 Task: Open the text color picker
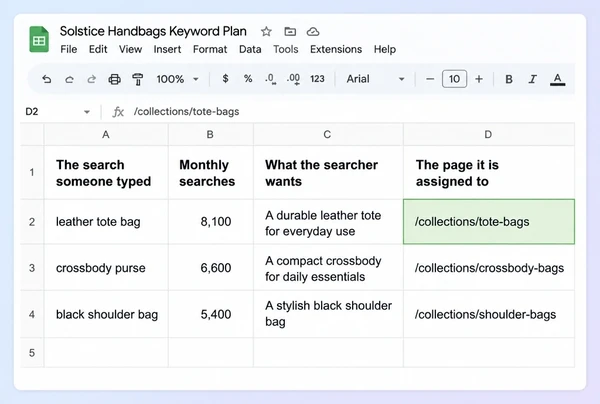coord(558,80)
